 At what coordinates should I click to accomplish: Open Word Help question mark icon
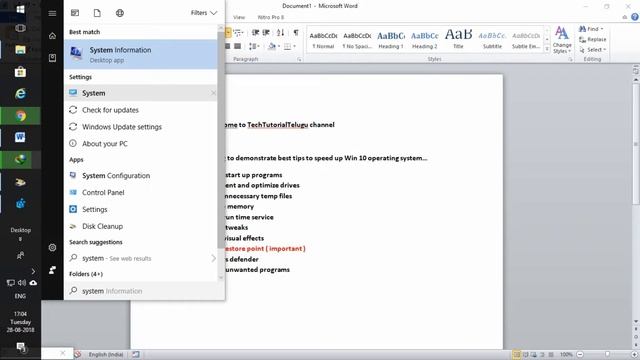tap(635, 17)
